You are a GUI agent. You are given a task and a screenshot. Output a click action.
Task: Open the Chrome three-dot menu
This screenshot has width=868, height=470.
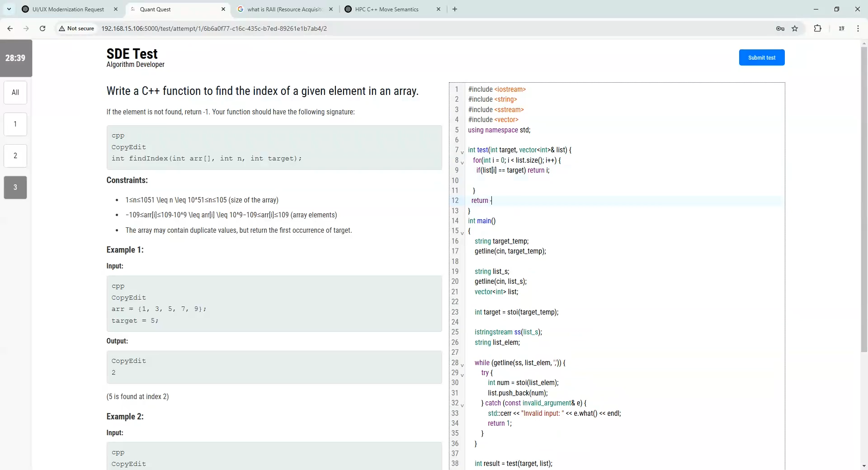click(x=858, y=28)
